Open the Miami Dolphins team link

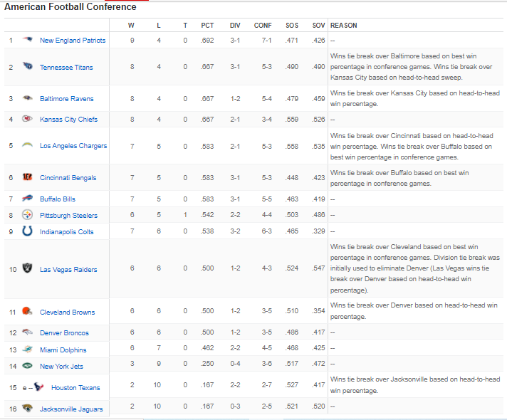pyautogui.click(x=63, y=350)
